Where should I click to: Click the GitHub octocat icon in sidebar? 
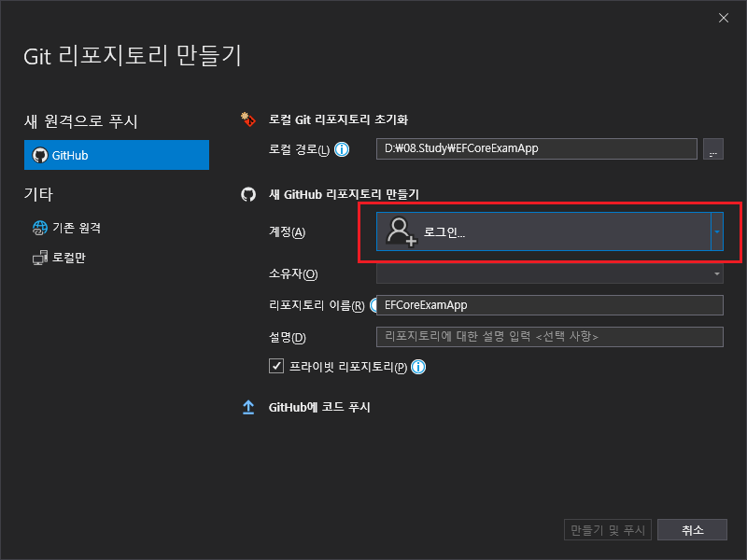click(40, 155)
